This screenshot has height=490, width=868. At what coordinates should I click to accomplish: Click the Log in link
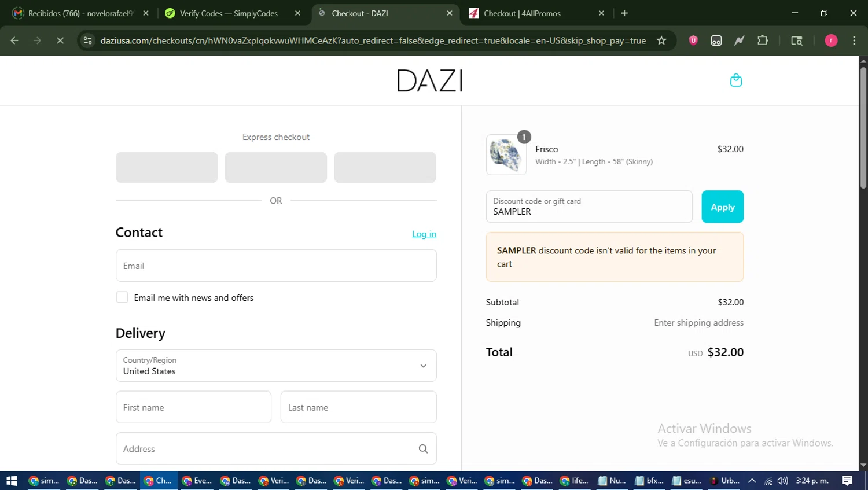424,234
